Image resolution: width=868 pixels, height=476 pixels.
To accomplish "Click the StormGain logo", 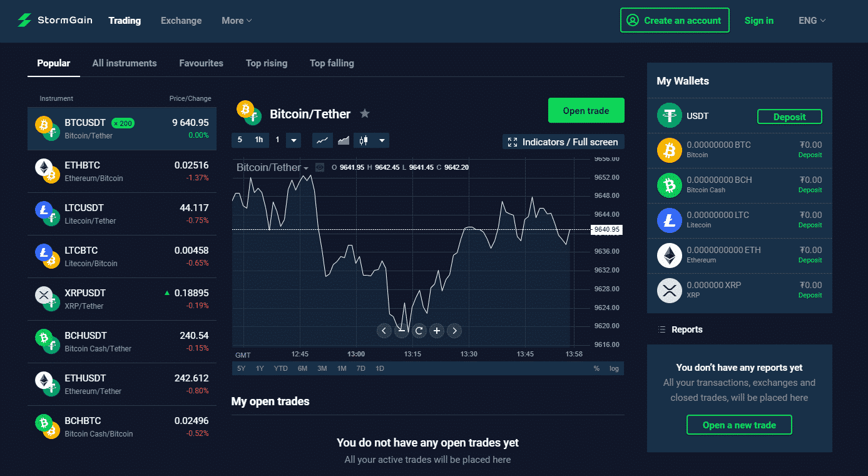I will tap(55, 20).
